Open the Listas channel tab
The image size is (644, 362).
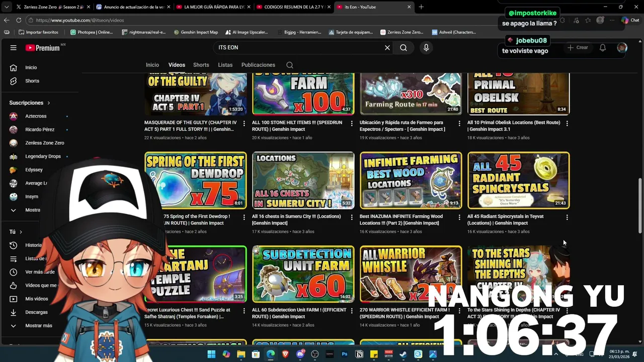pos(225,65)
